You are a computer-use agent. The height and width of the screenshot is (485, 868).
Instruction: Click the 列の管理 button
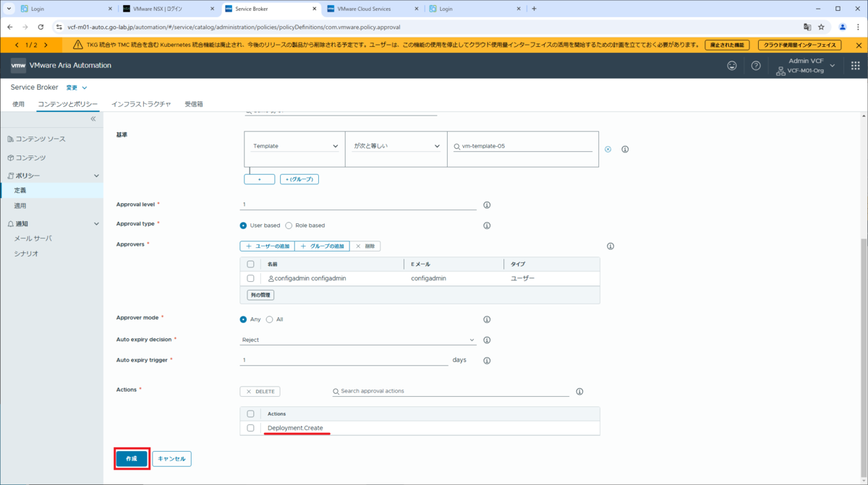tap(260, 296)
